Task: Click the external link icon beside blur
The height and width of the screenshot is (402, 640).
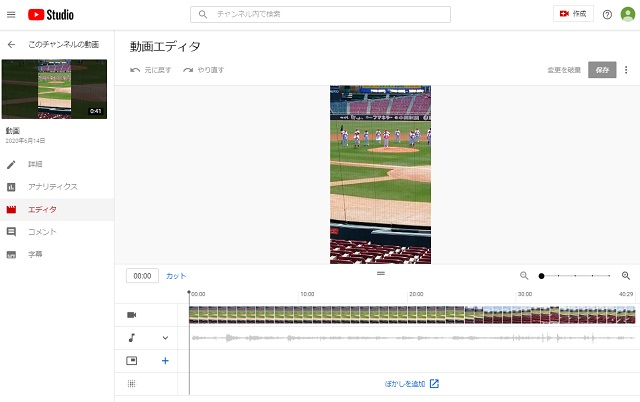Action: click(x=434, y=384)
